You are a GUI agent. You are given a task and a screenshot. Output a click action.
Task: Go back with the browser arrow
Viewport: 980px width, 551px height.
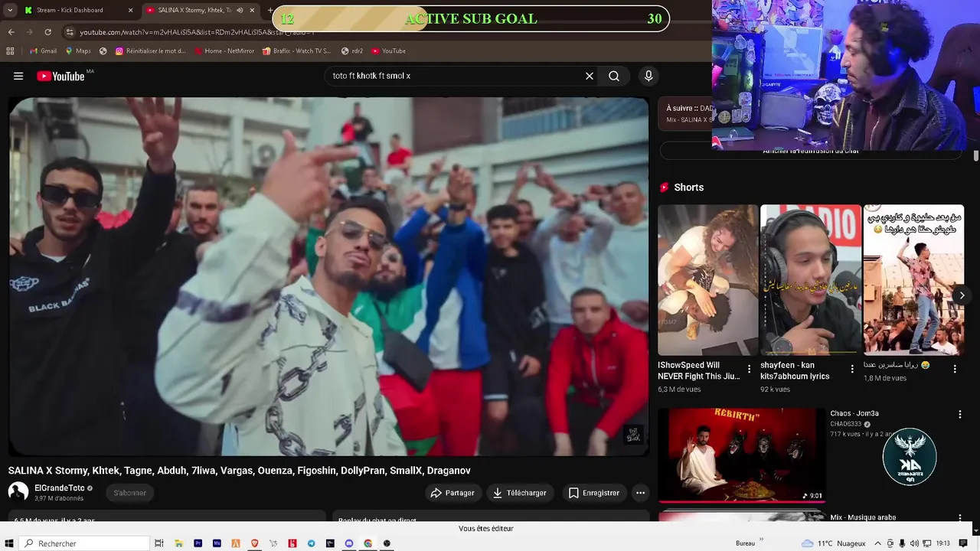[x=11, y=32]
